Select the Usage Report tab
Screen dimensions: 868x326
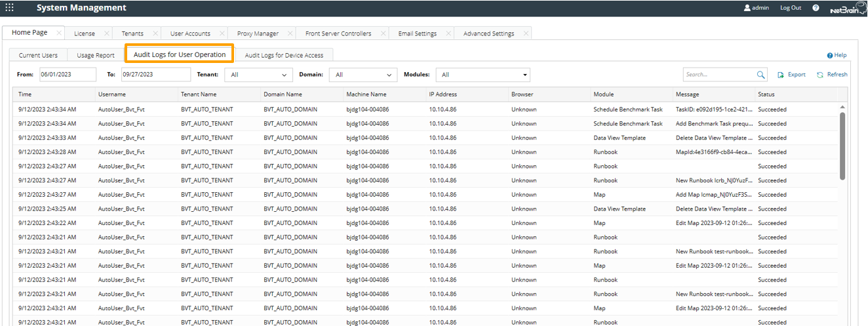coord(96,55)
